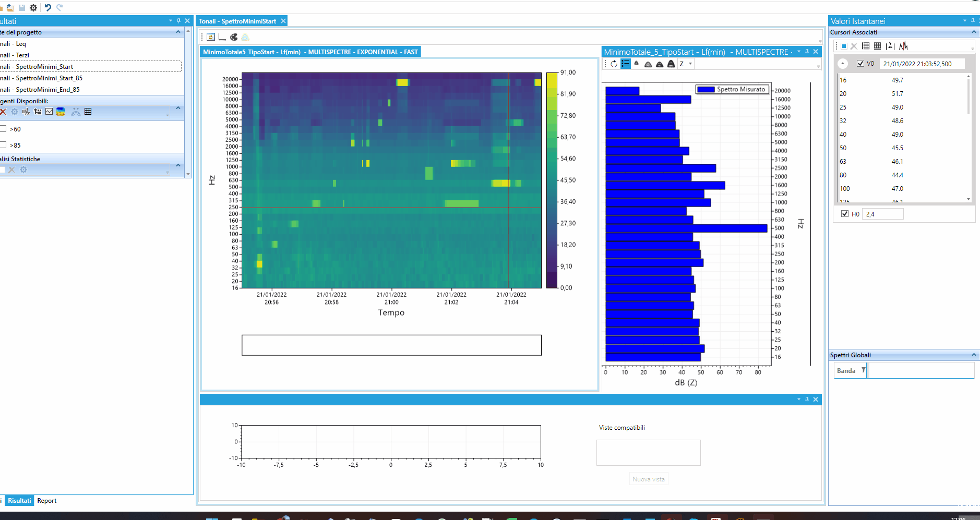This screenshot has width=980, height=520.
Task: Click the refresh icon in the spectrum panel toolbar
Action: click(614, 64)
